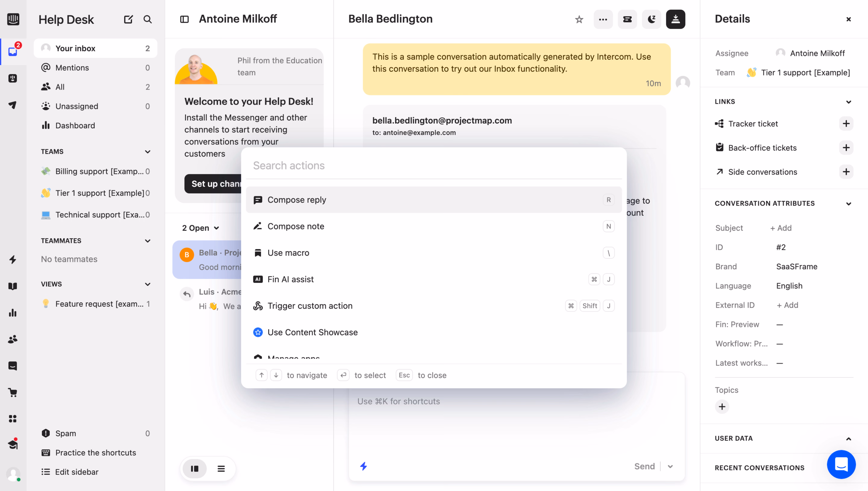Select Compose note action
The image size is (868, 491).
tap(434, 226)
